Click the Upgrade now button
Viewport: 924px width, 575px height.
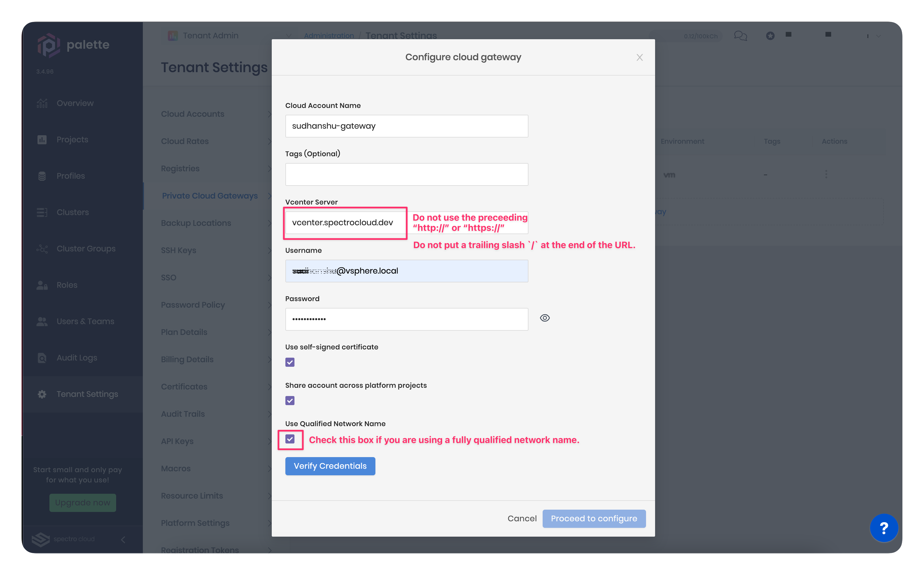pyautogui.click(x=82, y=502)
